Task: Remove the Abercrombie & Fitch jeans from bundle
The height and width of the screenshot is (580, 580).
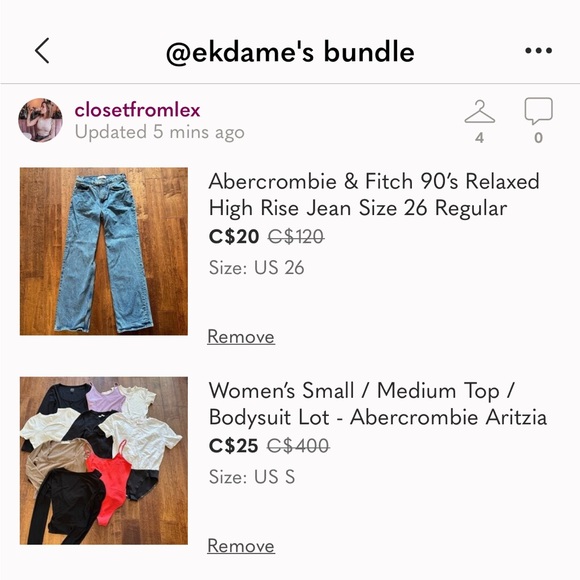Action: pyautogui.click(x=241, y=337)
